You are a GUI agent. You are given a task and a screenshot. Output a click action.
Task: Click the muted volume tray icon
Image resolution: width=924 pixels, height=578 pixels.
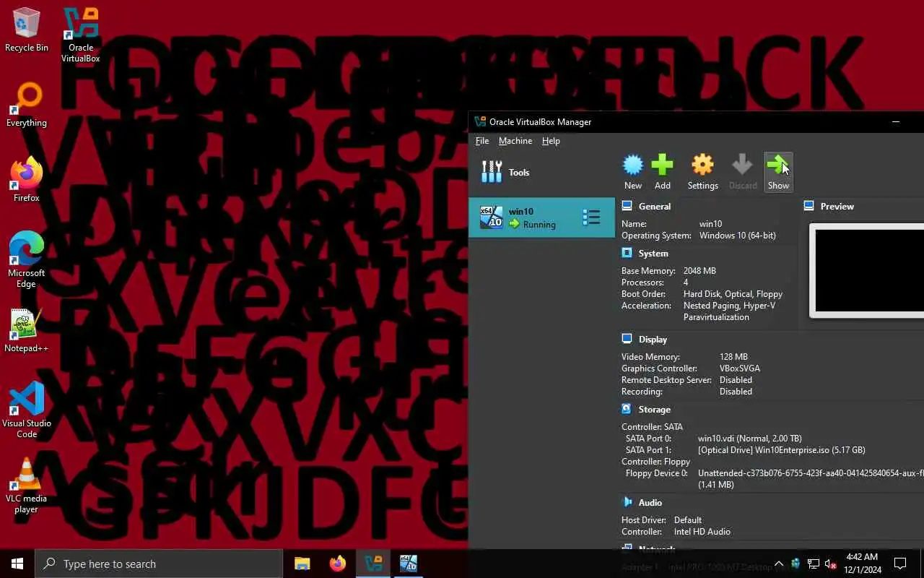831,564
